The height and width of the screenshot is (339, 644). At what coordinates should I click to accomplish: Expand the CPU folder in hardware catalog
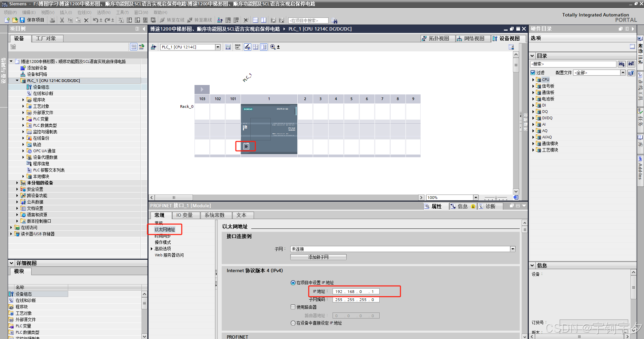533,80
